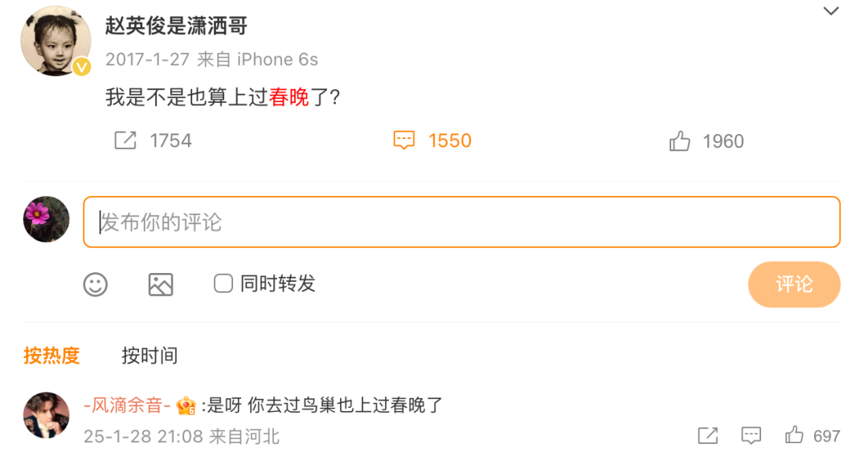The height and width of the screenshot is (452, 868).
Task: Open the comments icon showing 1550
Action: [x=403, y=141]
